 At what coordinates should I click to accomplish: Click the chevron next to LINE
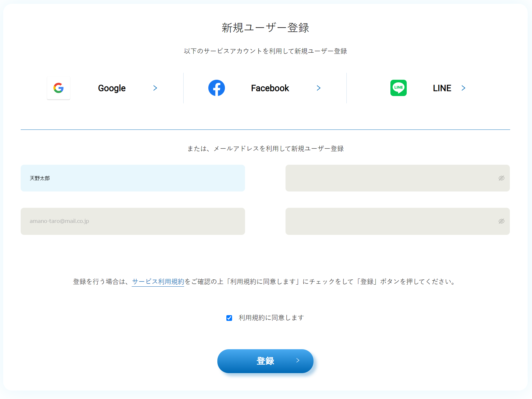[464, 88]
